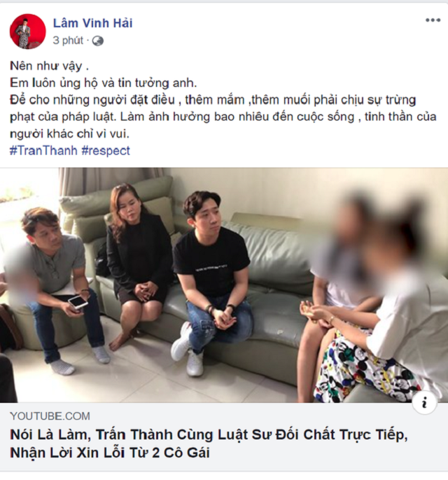
Task: Open Lâm Vinh Hải's profile name link
Action: tap(92, 23)
